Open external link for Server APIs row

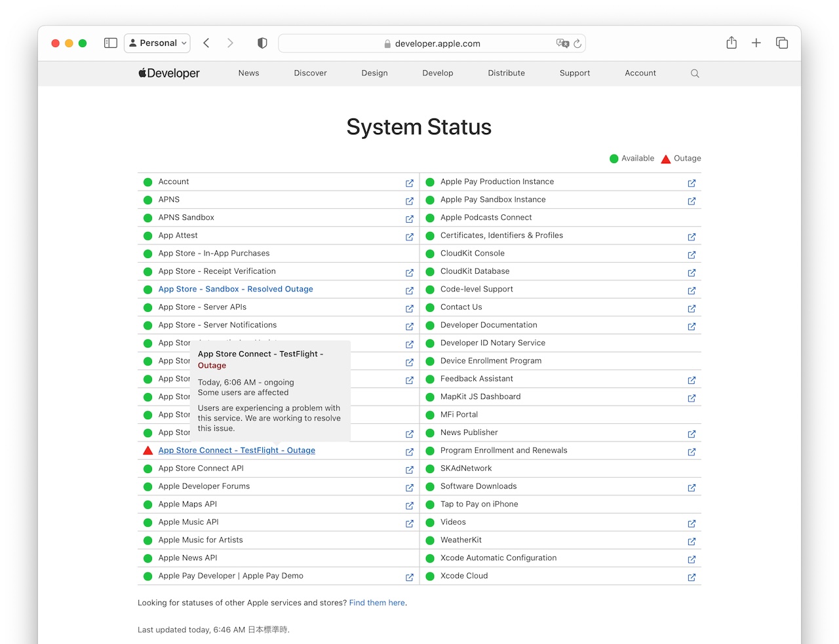click(x=410, y=309)
